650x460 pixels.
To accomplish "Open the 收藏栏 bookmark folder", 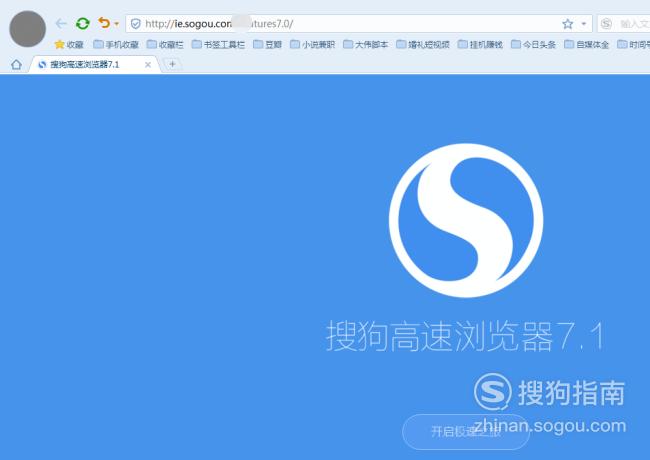I will click(x=165, y=44).
